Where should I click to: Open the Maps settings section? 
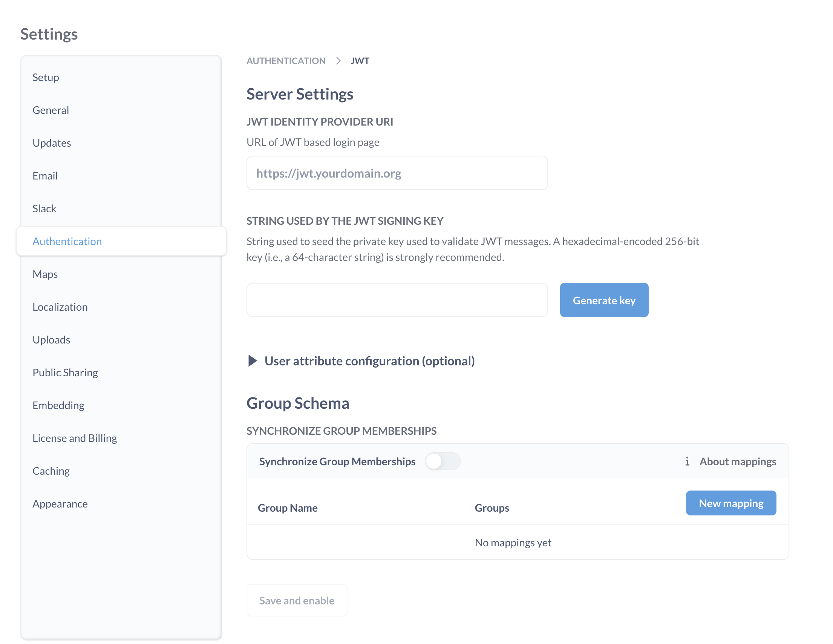(x=45, y=274)
